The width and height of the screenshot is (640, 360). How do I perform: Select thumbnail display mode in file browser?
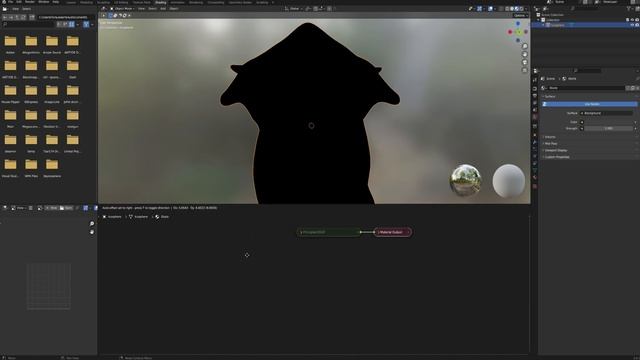72,24
